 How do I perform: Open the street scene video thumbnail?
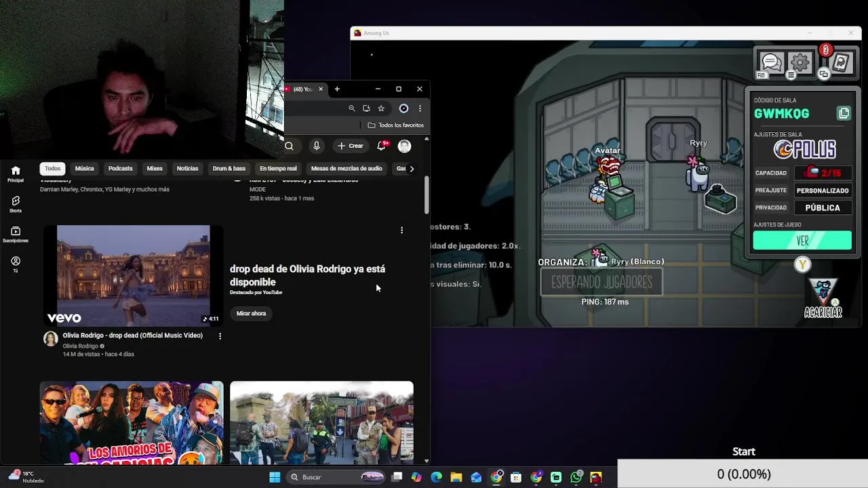[321, 423]
